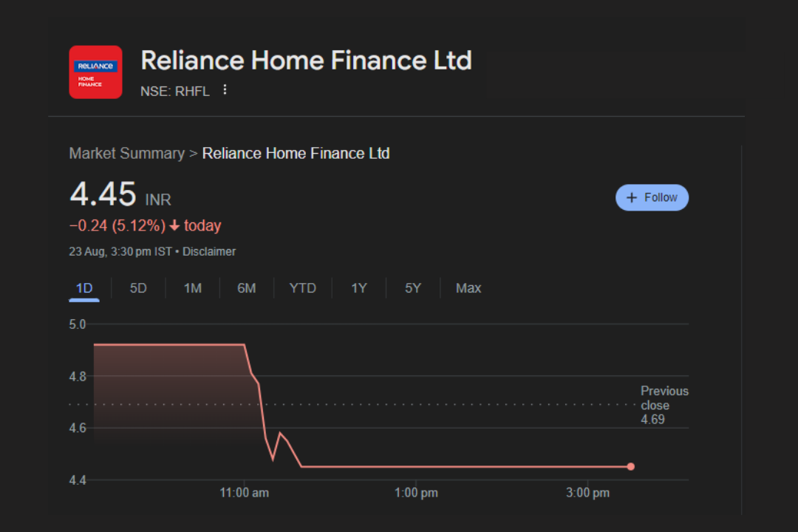Select the YTD chart range
Viewport: 798px width, 532px height.
(x=302, y=288)
